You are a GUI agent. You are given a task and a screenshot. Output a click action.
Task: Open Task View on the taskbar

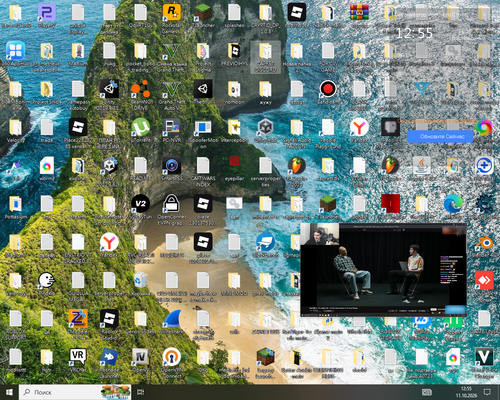point(141,392)
